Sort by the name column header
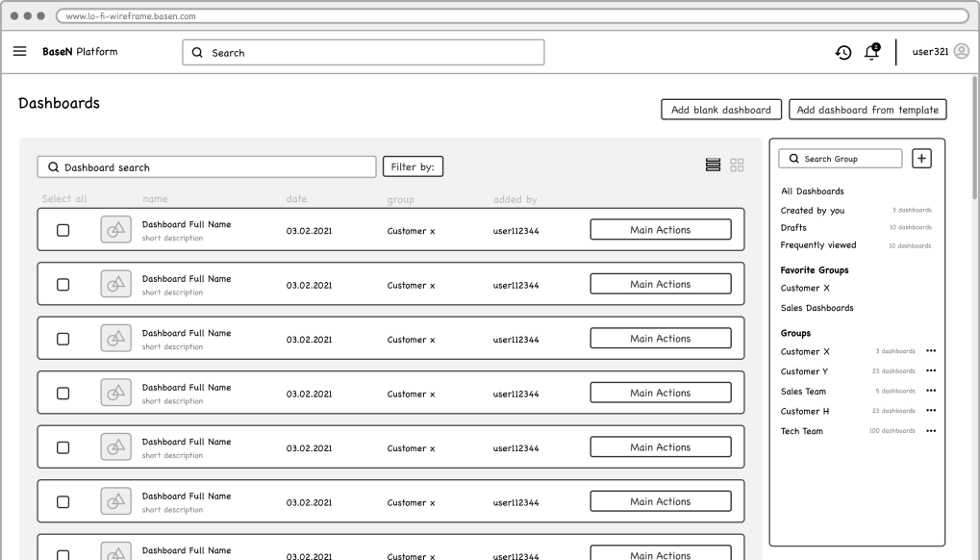980x560 pixels. (x=155, y=199)
